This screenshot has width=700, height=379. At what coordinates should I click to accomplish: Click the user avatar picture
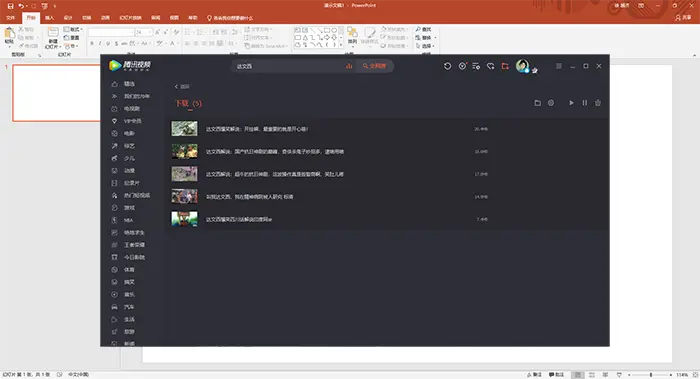click(x=522, y=66)
